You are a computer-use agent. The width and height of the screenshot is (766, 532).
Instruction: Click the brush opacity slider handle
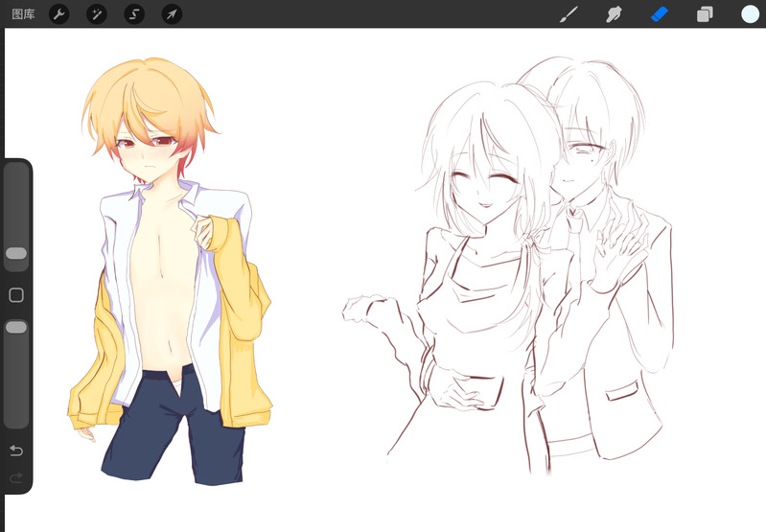(x=16, y=327)
